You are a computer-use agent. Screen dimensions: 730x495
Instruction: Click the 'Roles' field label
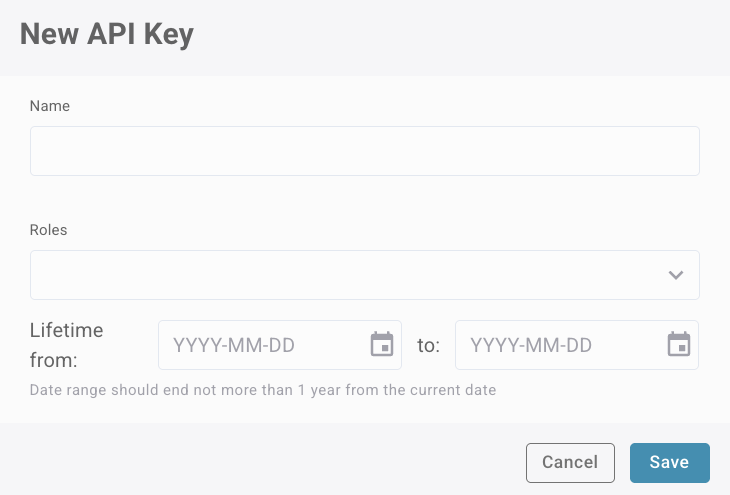[x=49, y=229]
